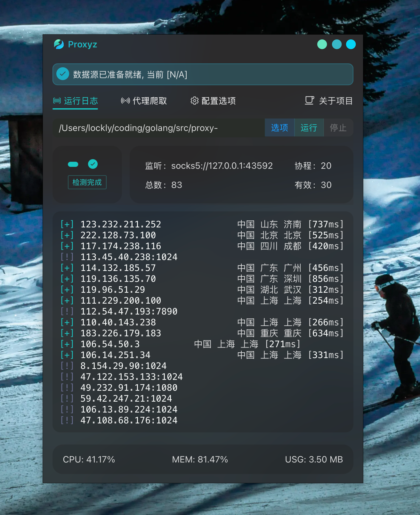Click the teal pill indicator above 检测完成

click(x=73, y=164)
